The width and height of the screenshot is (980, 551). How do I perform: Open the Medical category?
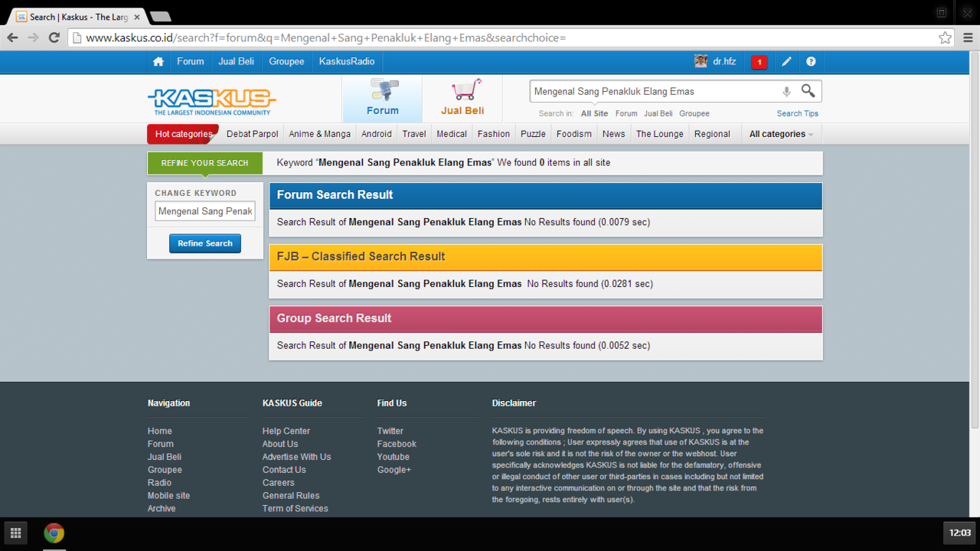(x=452, y=134)
